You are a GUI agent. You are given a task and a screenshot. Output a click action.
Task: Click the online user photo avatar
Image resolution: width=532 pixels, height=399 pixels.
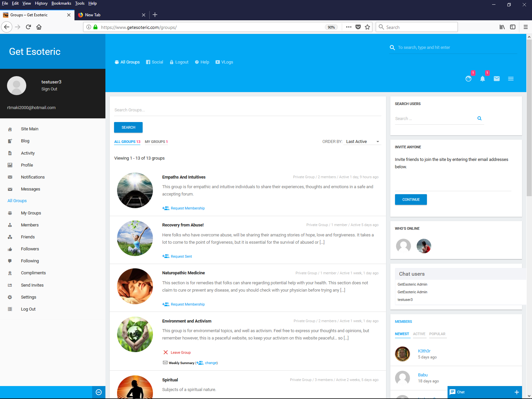pos(424,246)
